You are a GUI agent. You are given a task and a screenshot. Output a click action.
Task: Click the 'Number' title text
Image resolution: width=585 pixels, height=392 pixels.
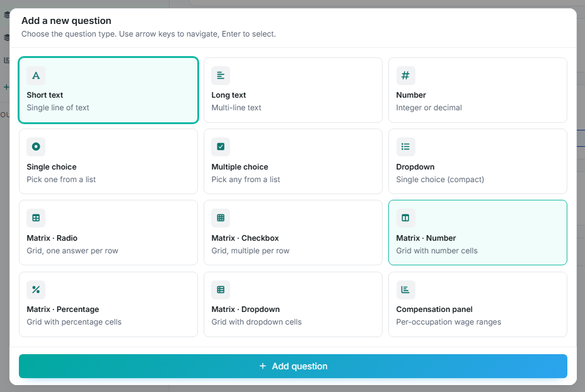pyautogui.click(x=411, y=95)
